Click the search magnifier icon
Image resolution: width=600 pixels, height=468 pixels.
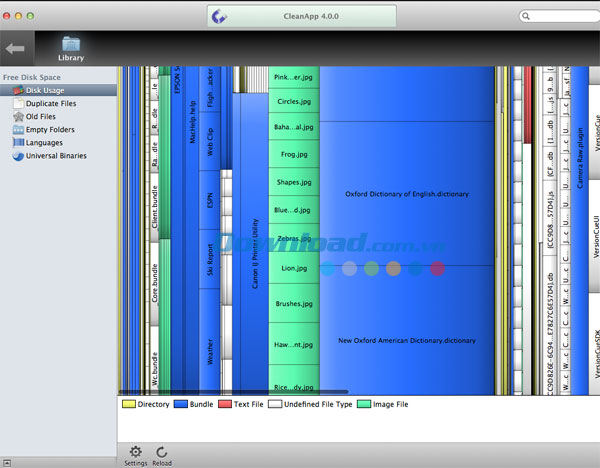tap(526, 16)
